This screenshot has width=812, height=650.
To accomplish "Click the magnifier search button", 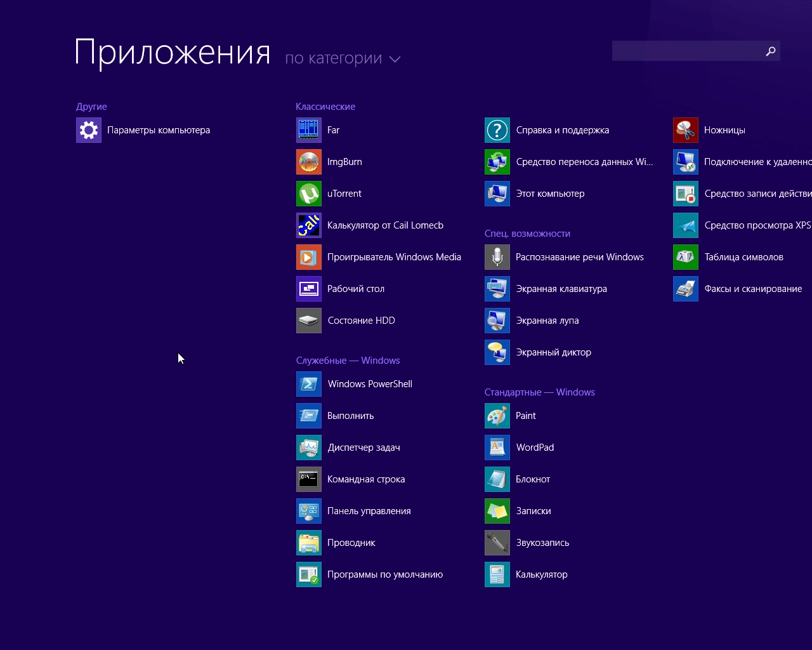I will coord(771,51).
